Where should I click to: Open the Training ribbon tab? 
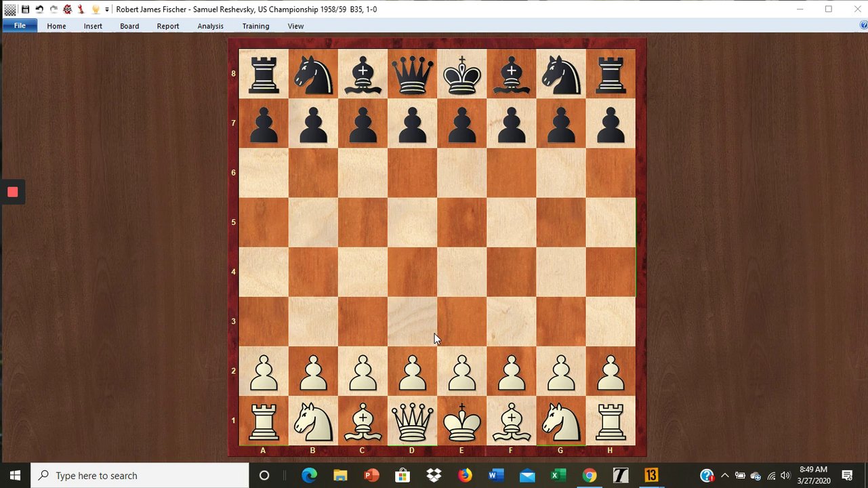point(255,26)
